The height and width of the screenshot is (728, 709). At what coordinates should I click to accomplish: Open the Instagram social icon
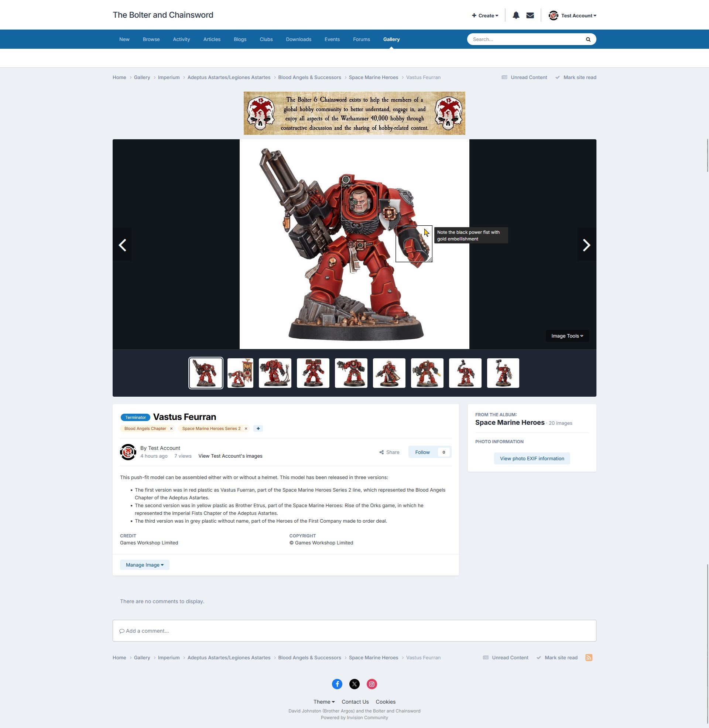click(x=371, y=684)
